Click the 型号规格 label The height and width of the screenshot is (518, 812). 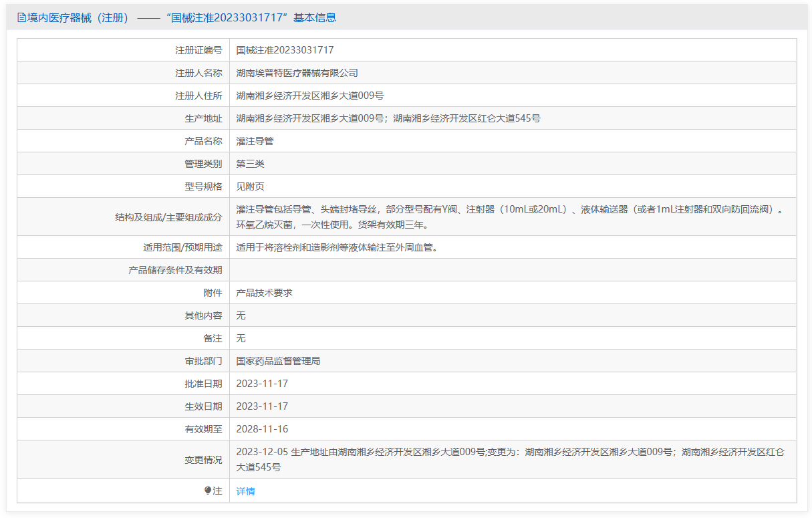coord(203,186)
